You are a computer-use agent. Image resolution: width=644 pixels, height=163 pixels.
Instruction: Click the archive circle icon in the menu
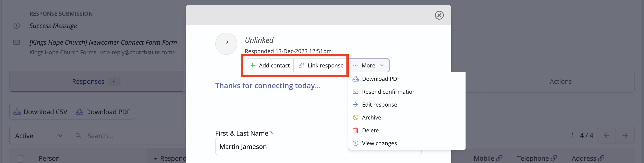[x=355, y=118]
